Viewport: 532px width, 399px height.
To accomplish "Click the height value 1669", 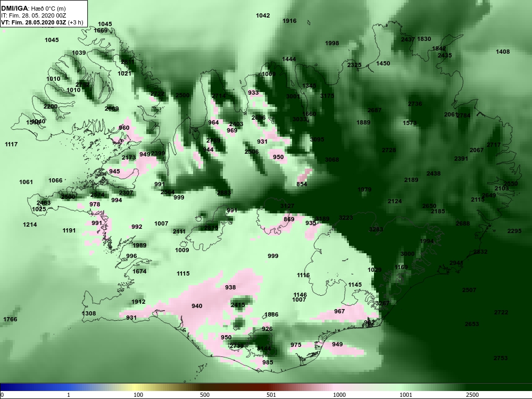I will pos(101,30).
